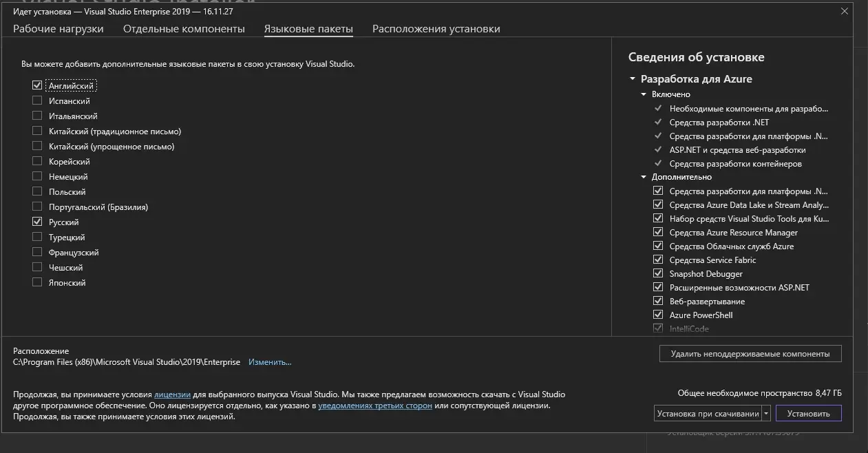The image size is (868, 453).
Task: Click the Изменить... location link
Action: tap(270, 362)
